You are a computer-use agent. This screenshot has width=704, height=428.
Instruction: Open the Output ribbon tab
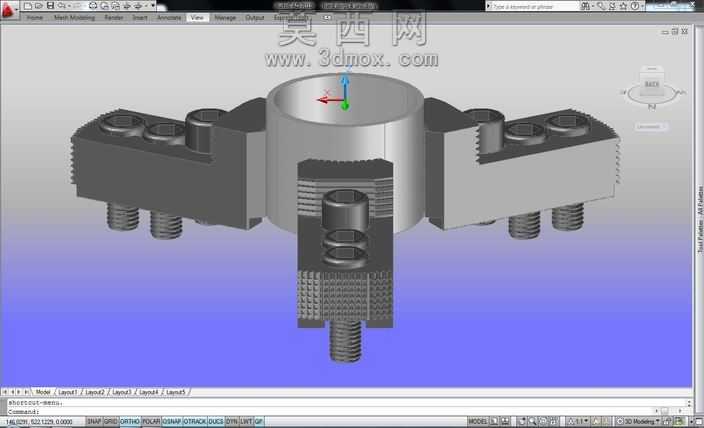(255, 18)
